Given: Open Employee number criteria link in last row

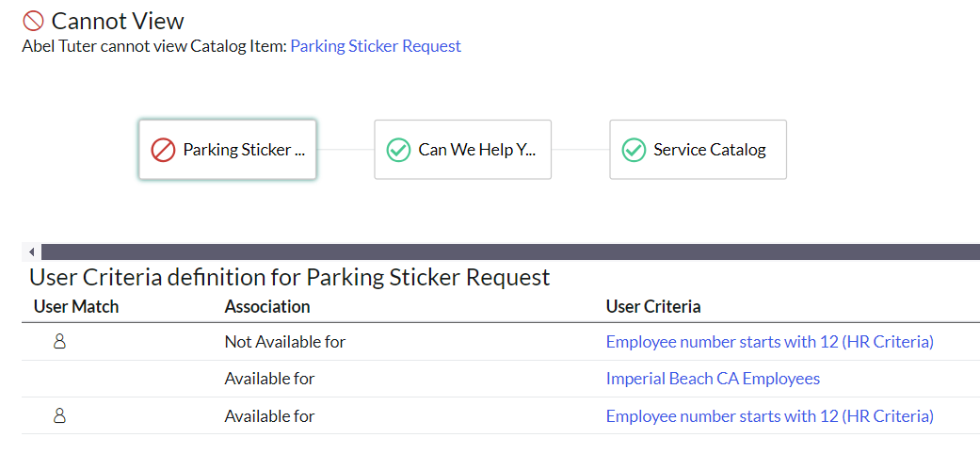Looking at the screenshot, I should click(769, 416).
